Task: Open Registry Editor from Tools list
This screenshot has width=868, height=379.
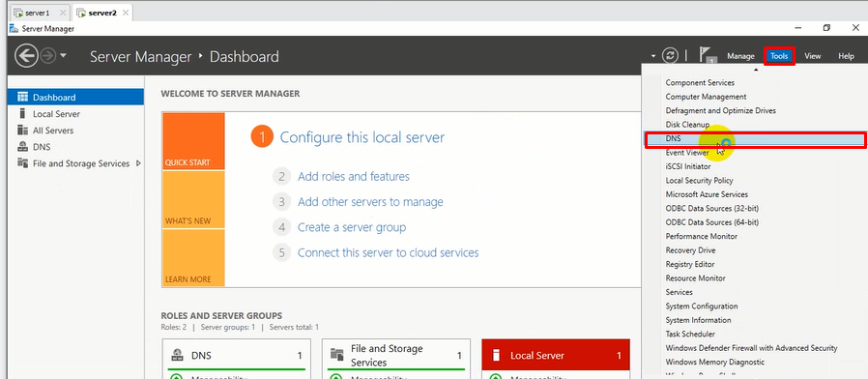Action: [690, 264]
